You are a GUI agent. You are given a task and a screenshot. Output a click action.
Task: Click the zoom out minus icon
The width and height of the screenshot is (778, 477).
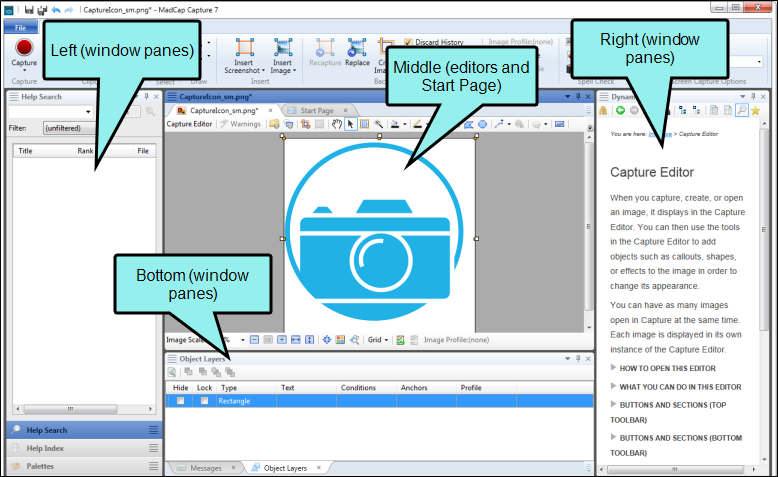tap(255, 340)
